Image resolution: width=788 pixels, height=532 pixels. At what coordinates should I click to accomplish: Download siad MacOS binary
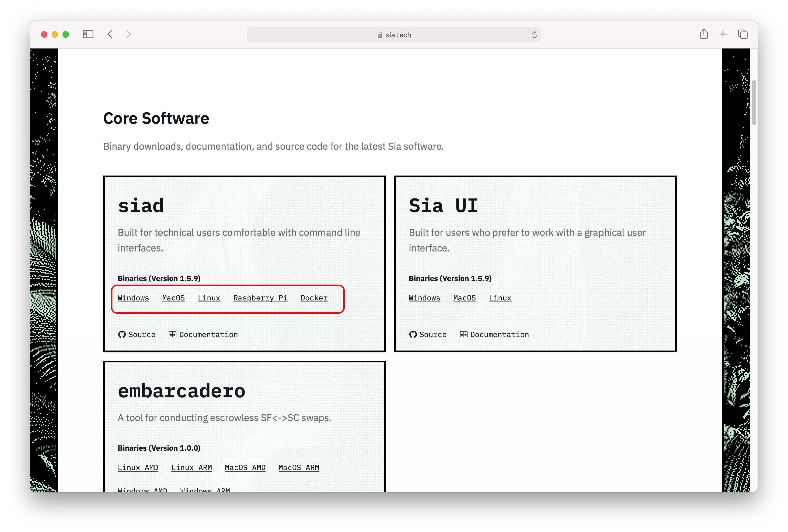click(x=173, y=298)
